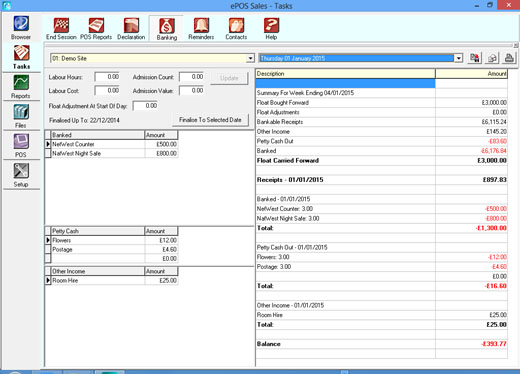Screen dimensions: 520x374
Task: Click the Petty Cash column header
Action: point(98,231)
